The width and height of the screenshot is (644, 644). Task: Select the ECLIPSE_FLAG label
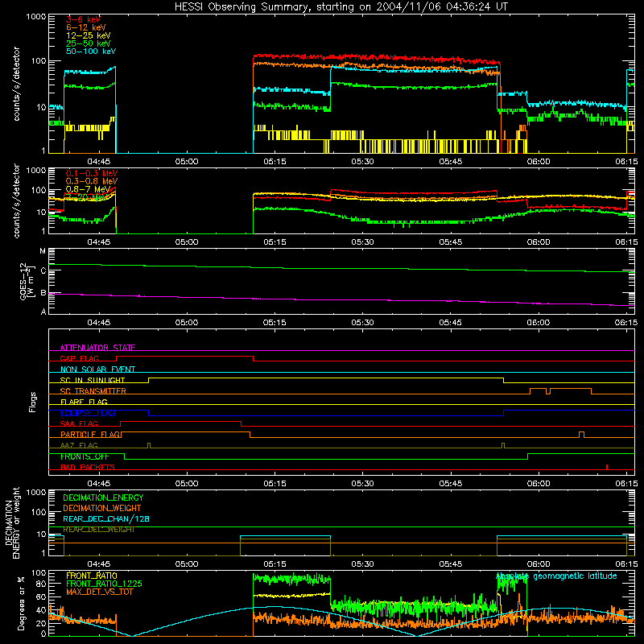tap(88, 413)
